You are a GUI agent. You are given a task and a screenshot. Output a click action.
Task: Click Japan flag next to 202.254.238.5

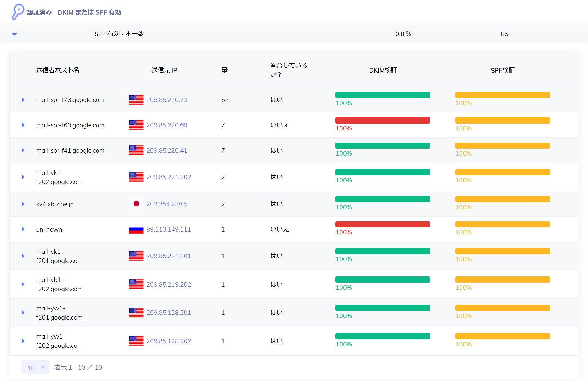[x=136, y=204]
